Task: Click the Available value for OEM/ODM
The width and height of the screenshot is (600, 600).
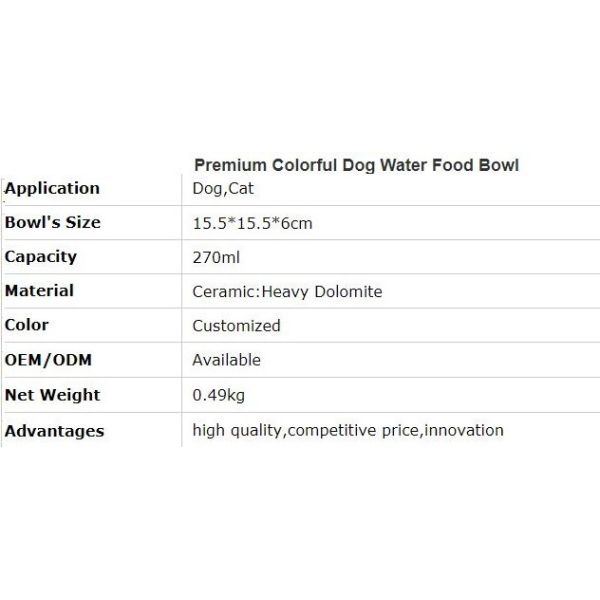Action: 226,360
